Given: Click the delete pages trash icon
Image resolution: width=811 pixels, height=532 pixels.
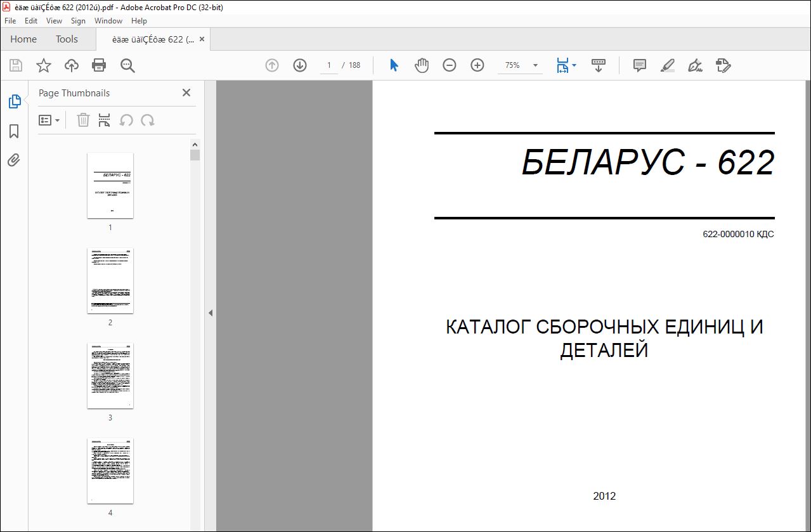Looking at the screenshot, I should [x=83, y=120].
